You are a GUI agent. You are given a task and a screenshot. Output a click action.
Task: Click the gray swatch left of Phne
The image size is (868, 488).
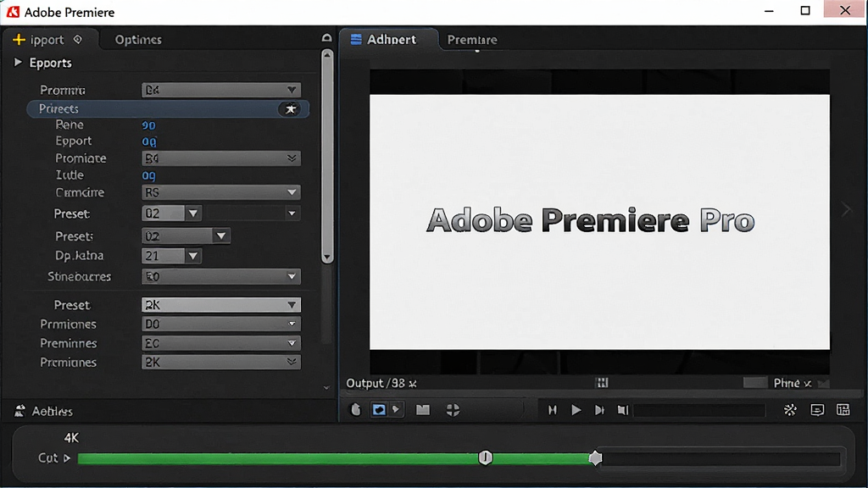[755, 383]
